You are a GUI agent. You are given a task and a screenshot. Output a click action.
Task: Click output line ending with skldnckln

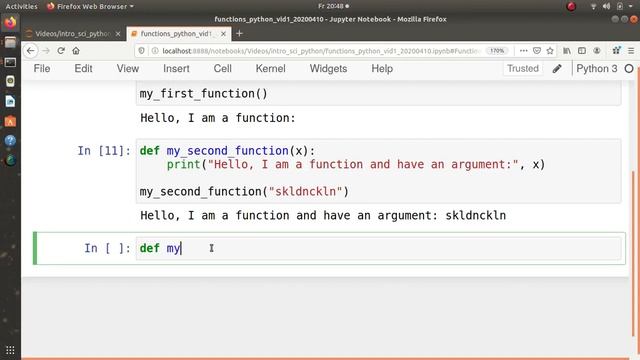323,216
